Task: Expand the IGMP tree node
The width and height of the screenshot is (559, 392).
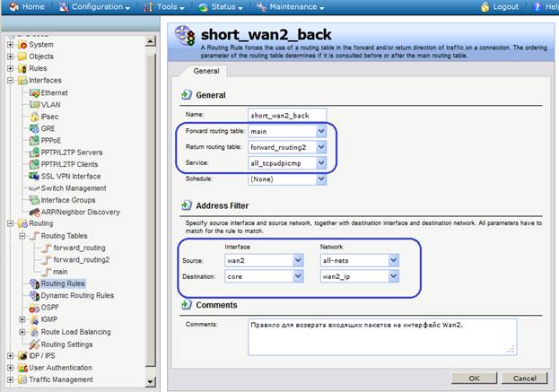Action: point(22,319)
